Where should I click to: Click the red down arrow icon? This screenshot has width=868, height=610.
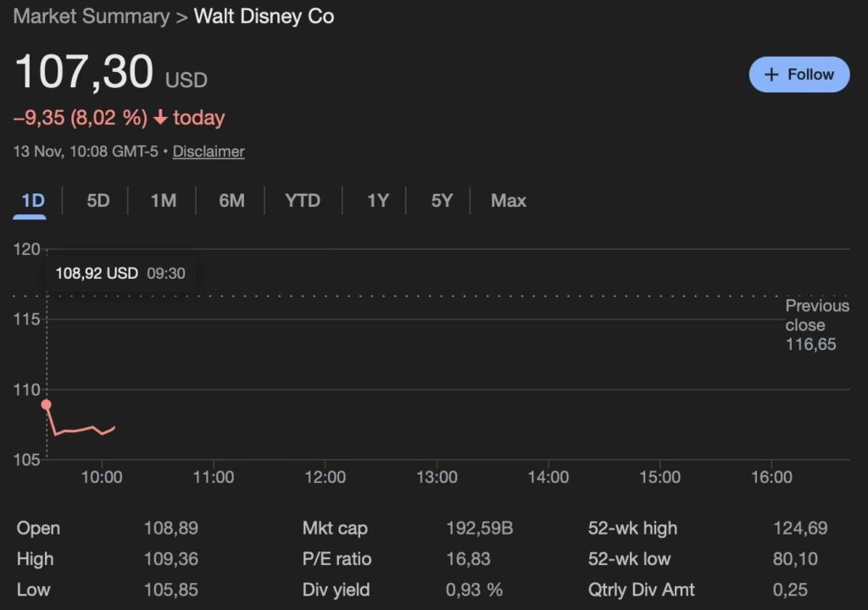pos(160,118)
